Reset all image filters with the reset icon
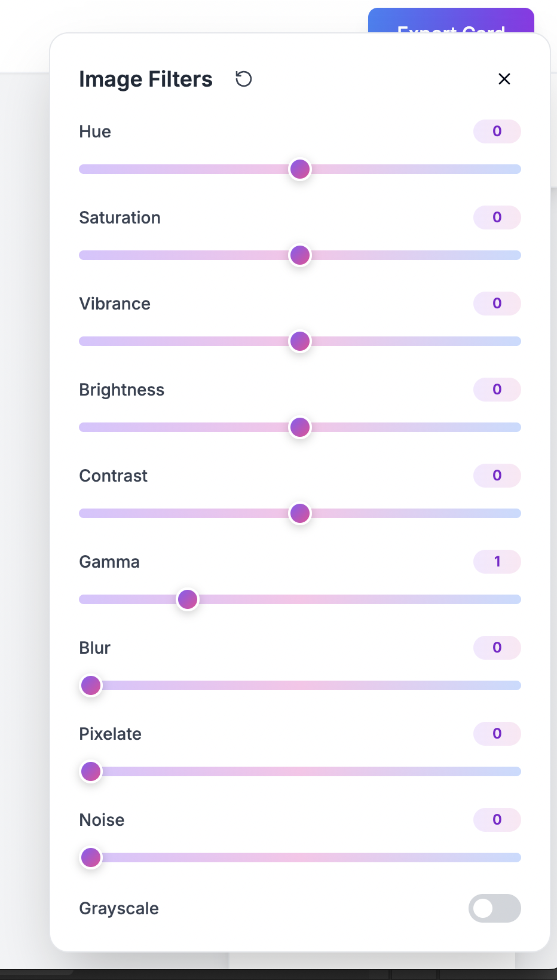The width and height of the screenshot is (557, 980). coord(243,79)
